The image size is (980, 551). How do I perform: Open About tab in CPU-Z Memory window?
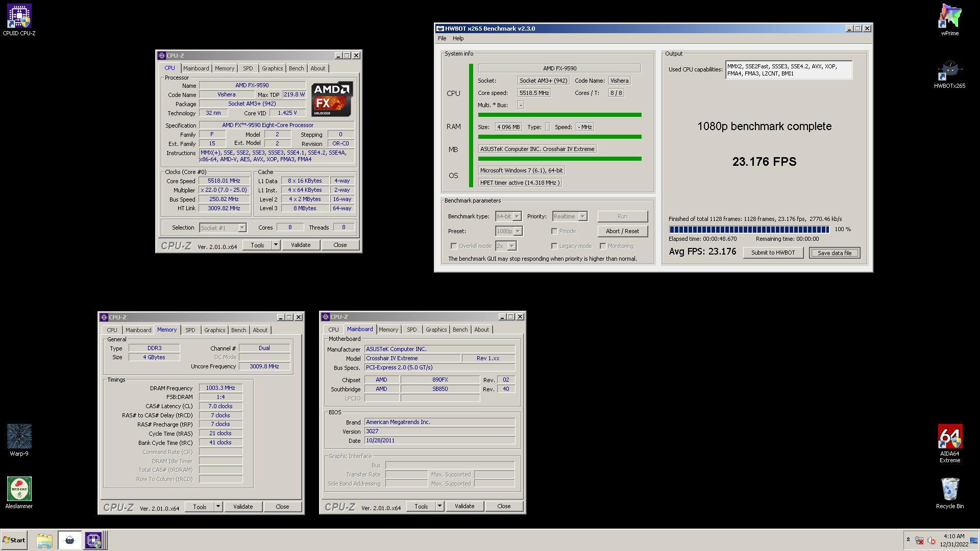coord(260,330)
